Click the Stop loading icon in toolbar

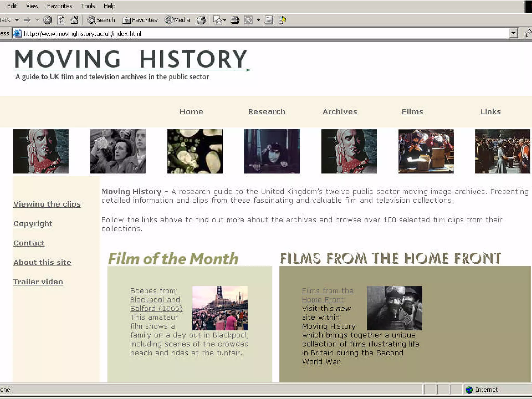(x=48, y=20)
